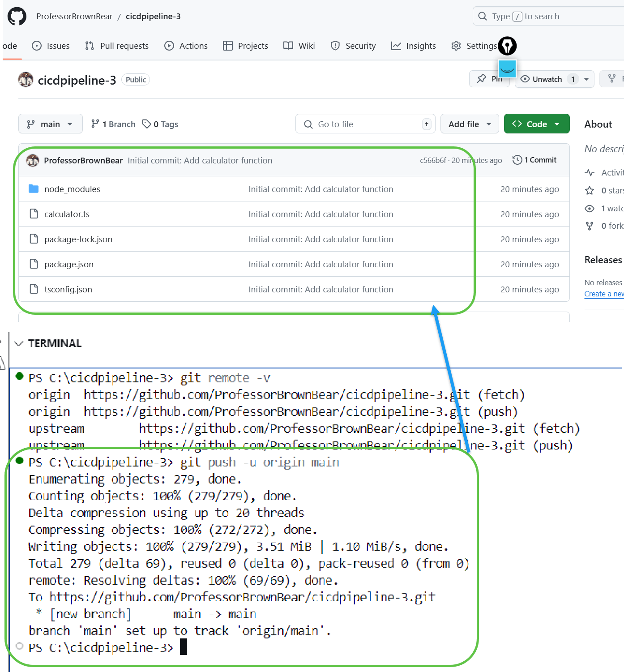Click the cicdpipeline-3 repository title
This screenshot has height=672, width=624.
(x=77, y=80)
